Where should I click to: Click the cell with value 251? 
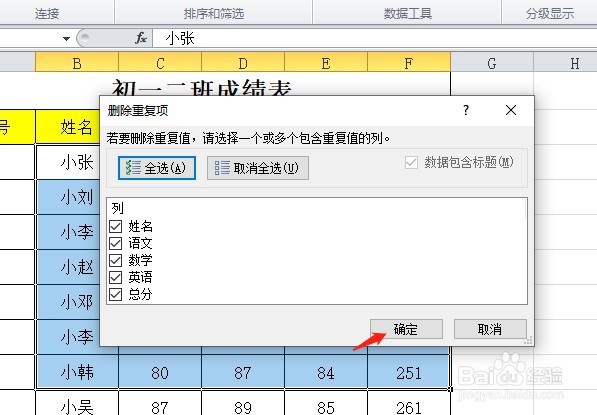pos(409,372)
